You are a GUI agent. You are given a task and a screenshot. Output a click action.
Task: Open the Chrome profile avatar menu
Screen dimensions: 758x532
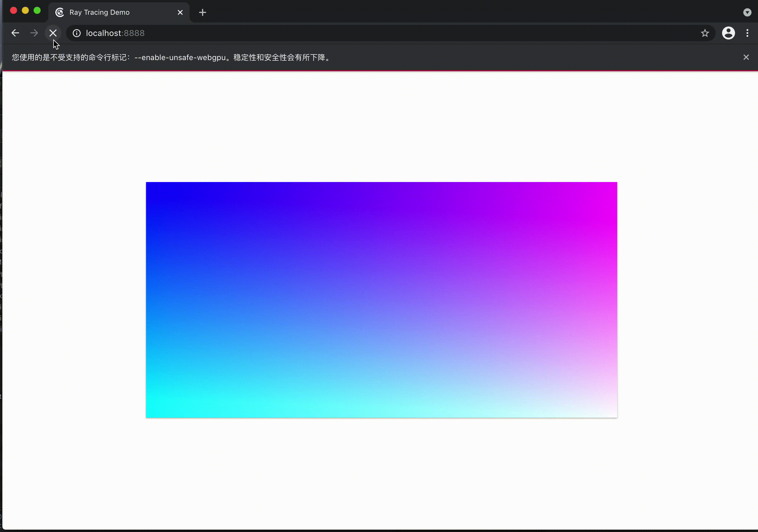(728, 33)
